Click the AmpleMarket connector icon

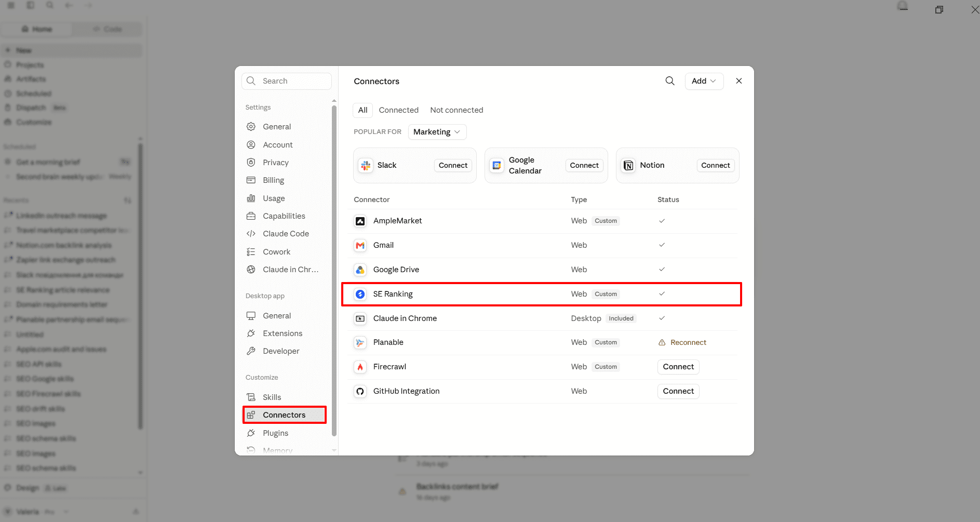(360, 221)
